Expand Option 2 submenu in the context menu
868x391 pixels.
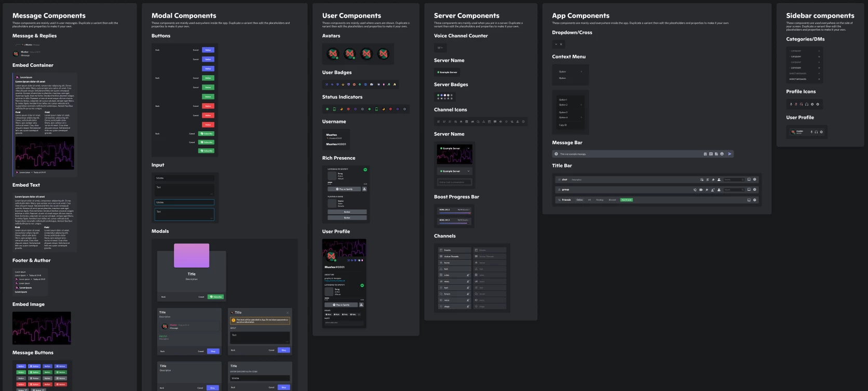pyautogui.click(x=581, y=105)
